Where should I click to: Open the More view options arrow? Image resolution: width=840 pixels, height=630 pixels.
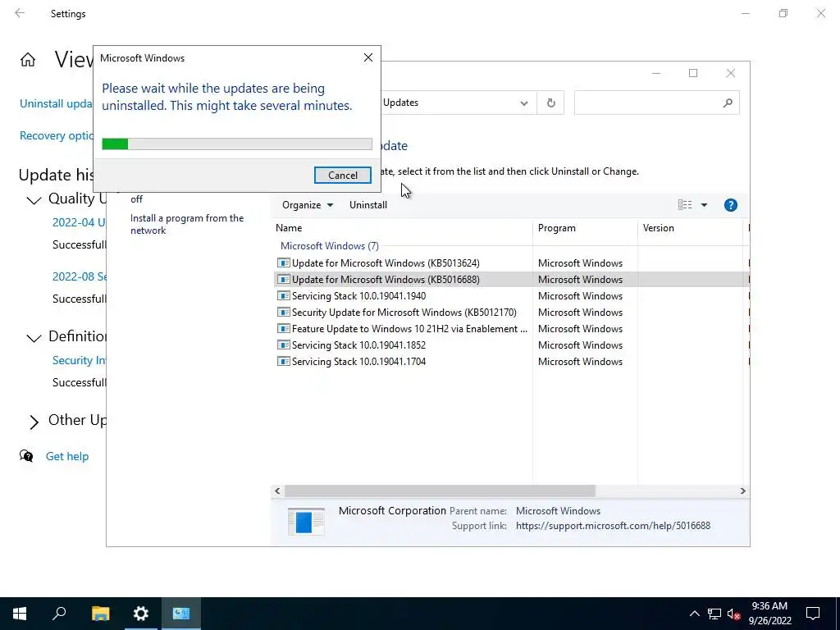point(704,205)
